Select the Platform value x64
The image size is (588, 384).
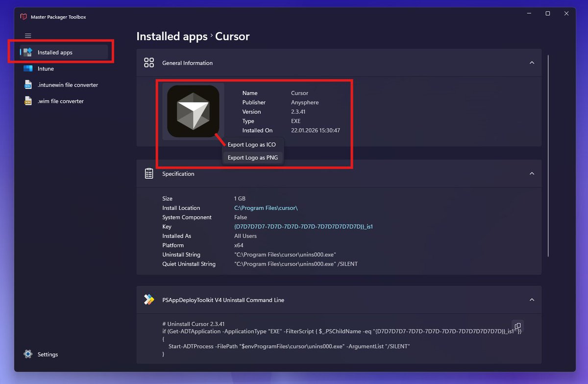pos(239,245)
